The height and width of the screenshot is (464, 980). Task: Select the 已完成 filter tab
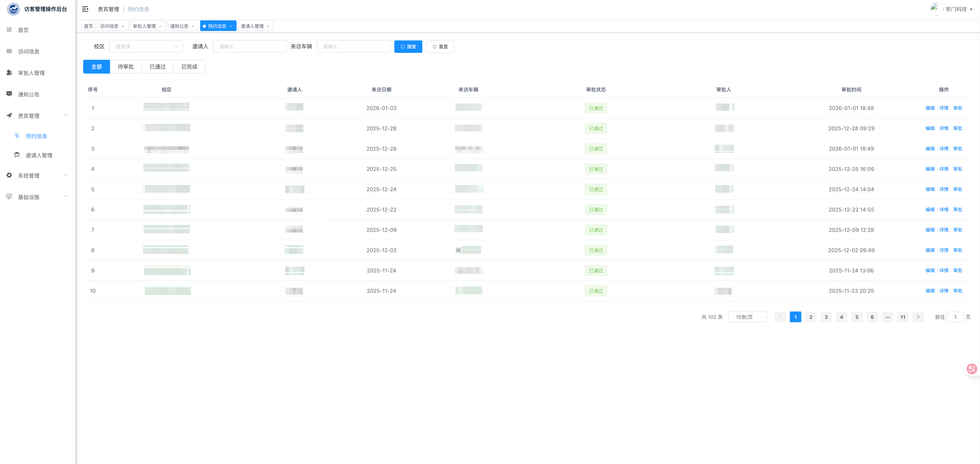189,66
